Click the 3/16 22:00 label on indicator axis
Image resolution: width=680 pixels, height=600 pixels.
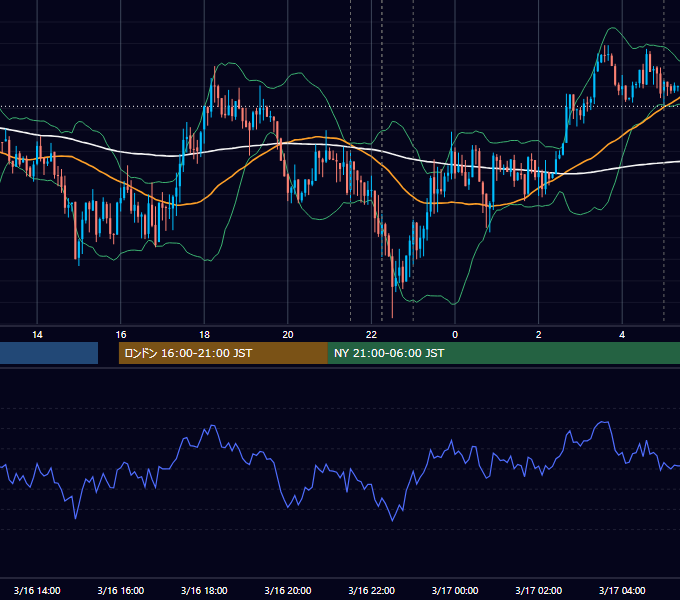(372, 590)
